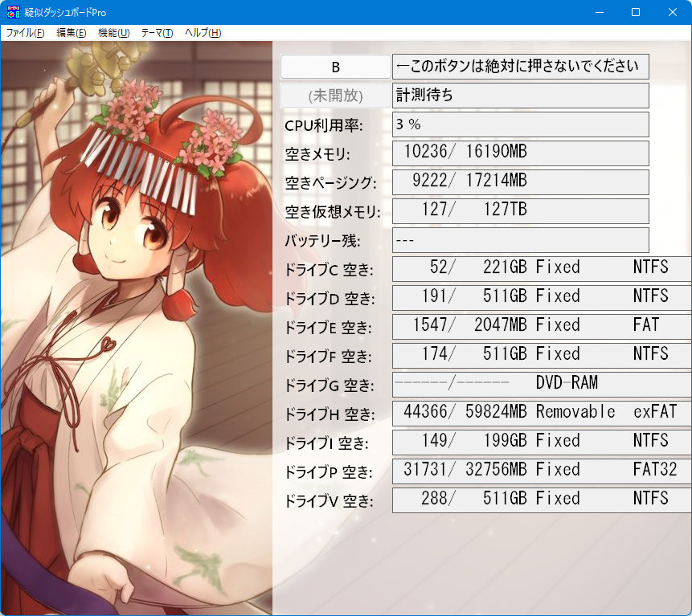Click the ドライブP value 31731/32756MB FAT32
692x616 pixels.
pos(542,471)
